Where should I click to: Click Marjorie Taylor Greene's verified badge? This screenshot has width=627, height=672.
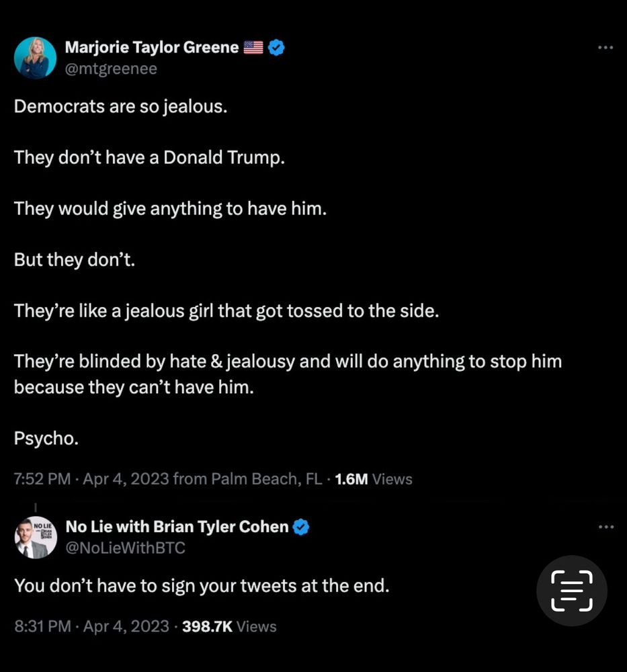point(276,48)
